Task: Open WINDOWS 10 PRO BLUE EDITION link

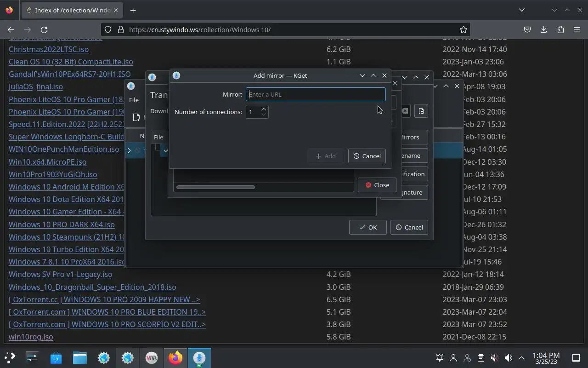Action: 107,312
